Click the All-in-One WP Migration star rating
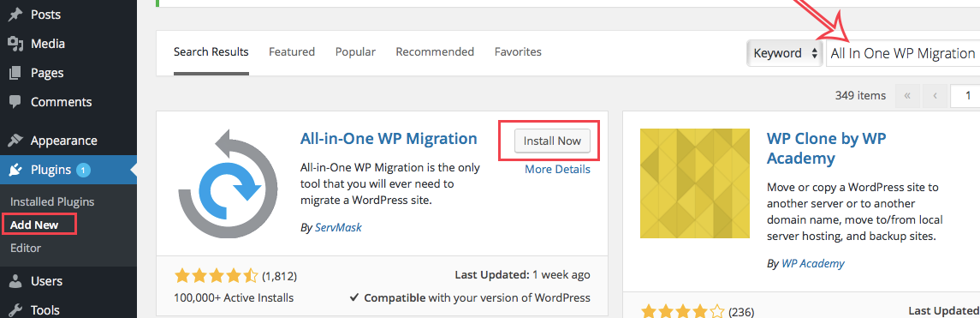The width and height of the screenshot is (980, 318). [217, 275]
